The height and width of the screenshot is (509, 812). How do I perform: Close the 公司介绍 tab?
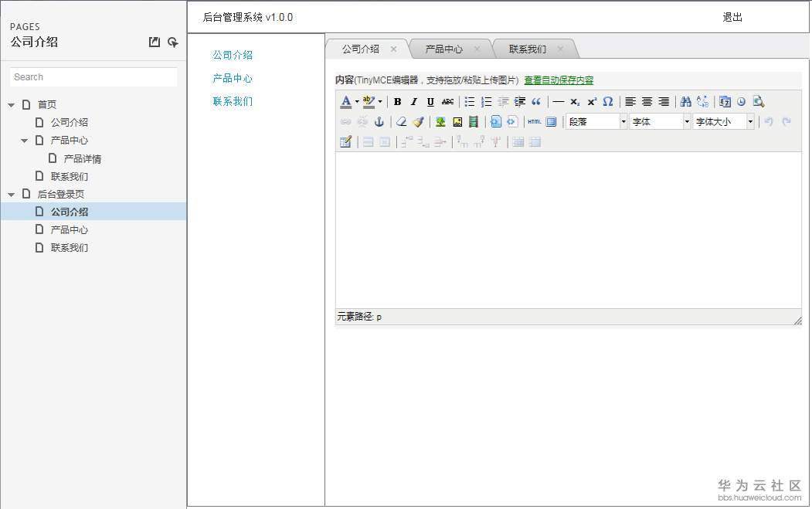coord(393,49)
